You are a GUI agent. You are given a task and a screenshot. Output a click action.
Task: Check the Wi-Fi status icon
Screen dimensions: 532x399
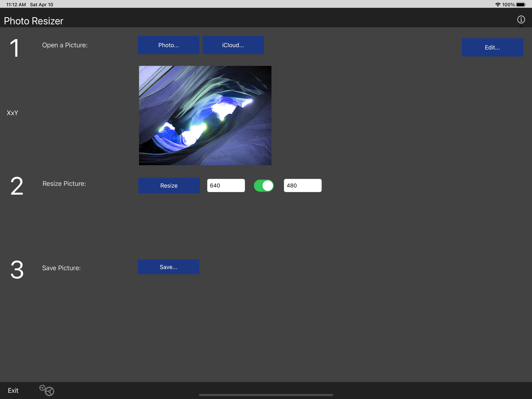point(498,4)
